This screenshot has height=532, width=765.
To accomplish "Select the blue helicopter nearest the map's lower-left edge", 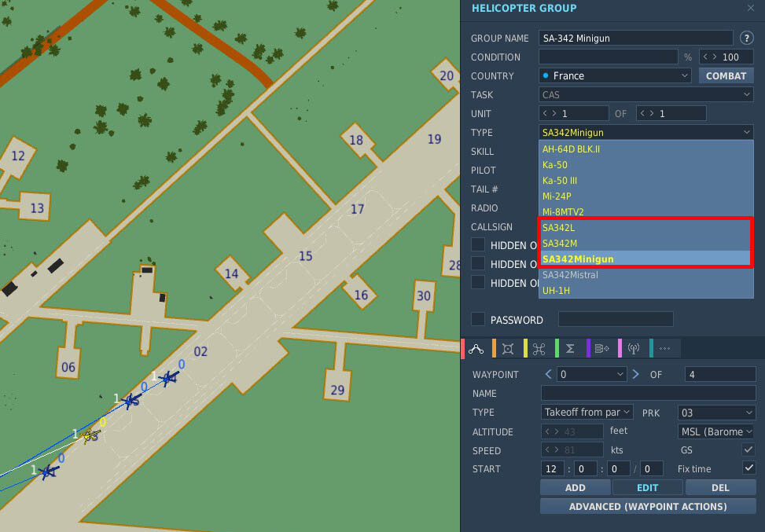I will (48, 471).
